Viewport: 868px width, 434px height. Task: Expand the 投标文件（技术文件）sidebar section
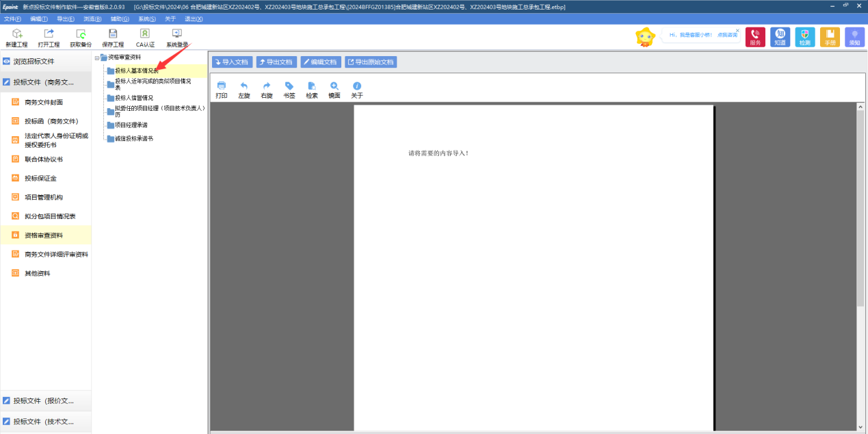[45, 422]
